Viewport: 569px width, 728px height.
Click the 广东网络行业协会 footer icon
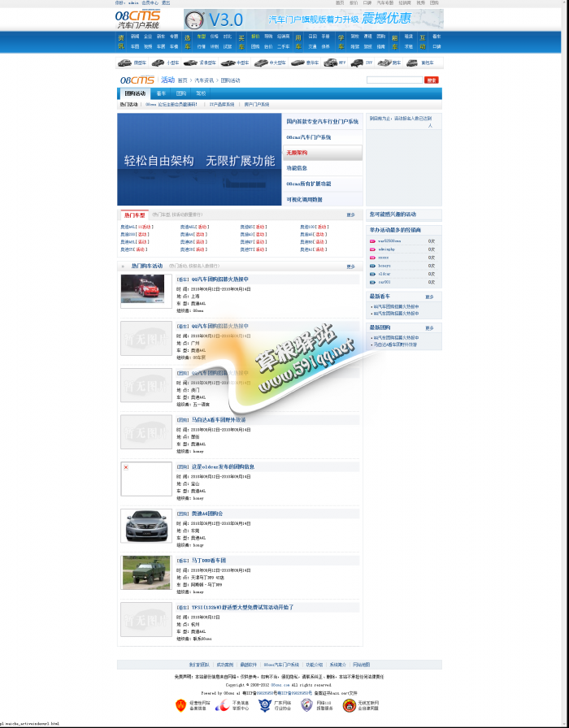click(x=265, y=705)
